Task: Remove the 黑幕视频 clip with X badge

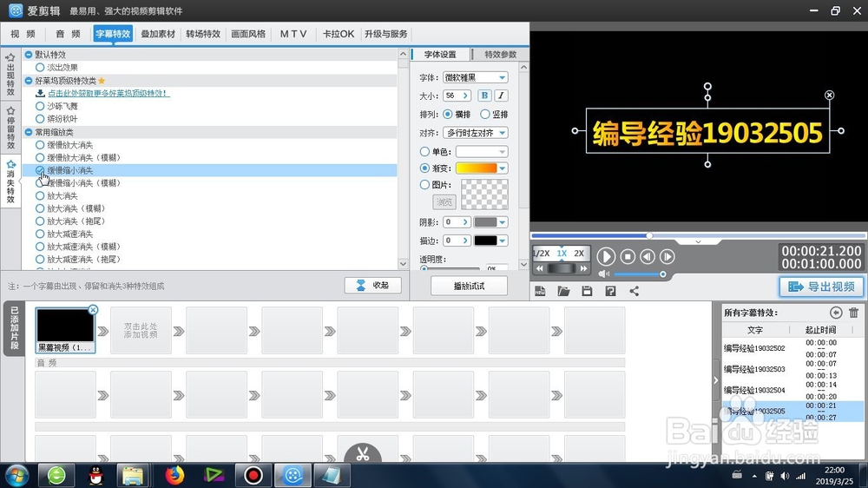Action: click(93, 310)
